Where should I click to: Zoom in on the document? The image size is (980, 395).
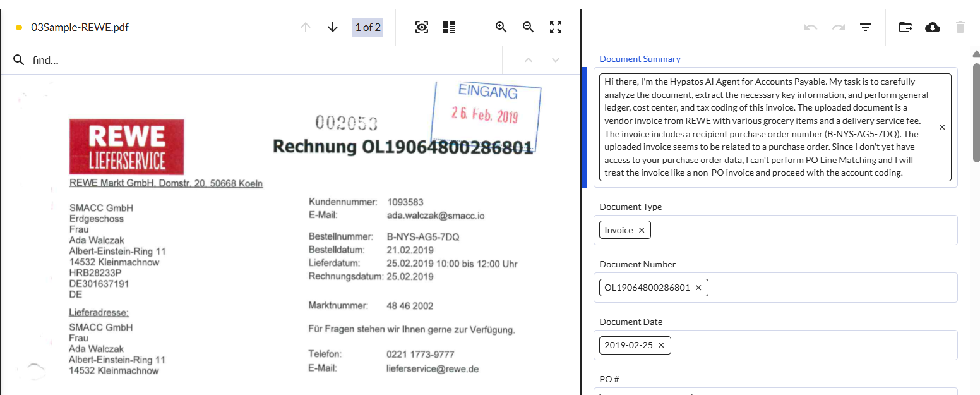tap(501, 27)
